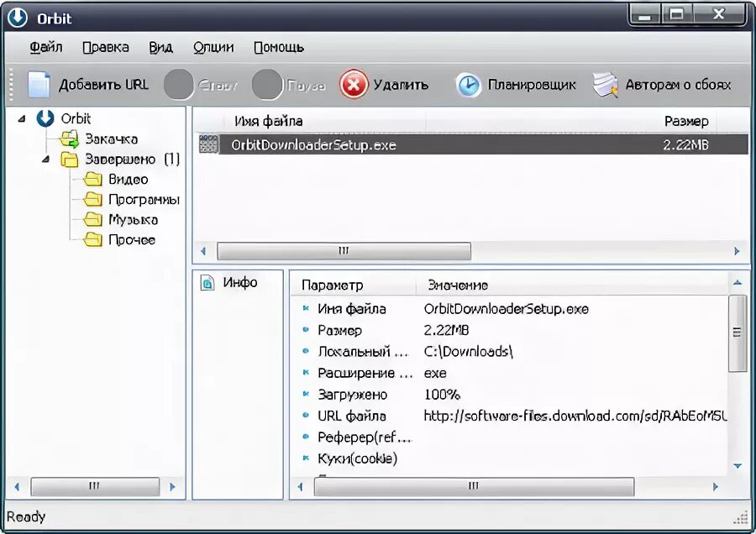Click the Куки(cookie) parameter row

[509, 458]
